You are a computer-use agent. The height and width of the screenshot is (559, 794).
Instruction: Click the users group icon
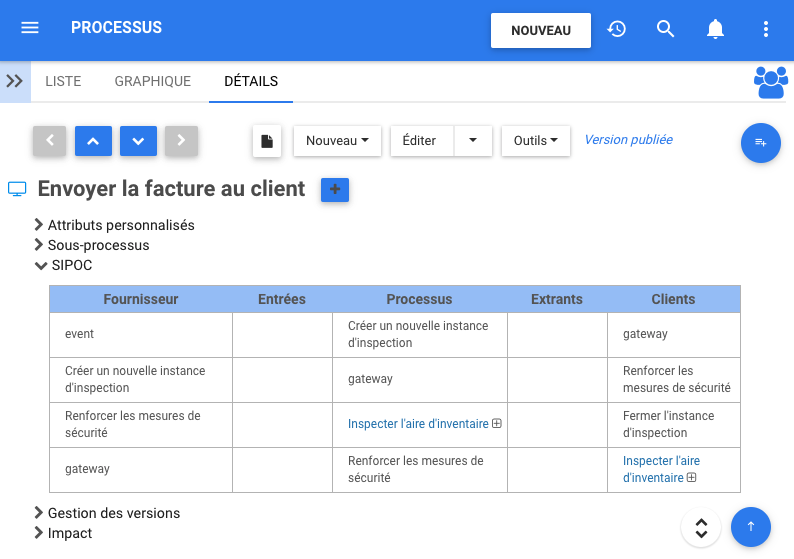click(x=770, y=82)
